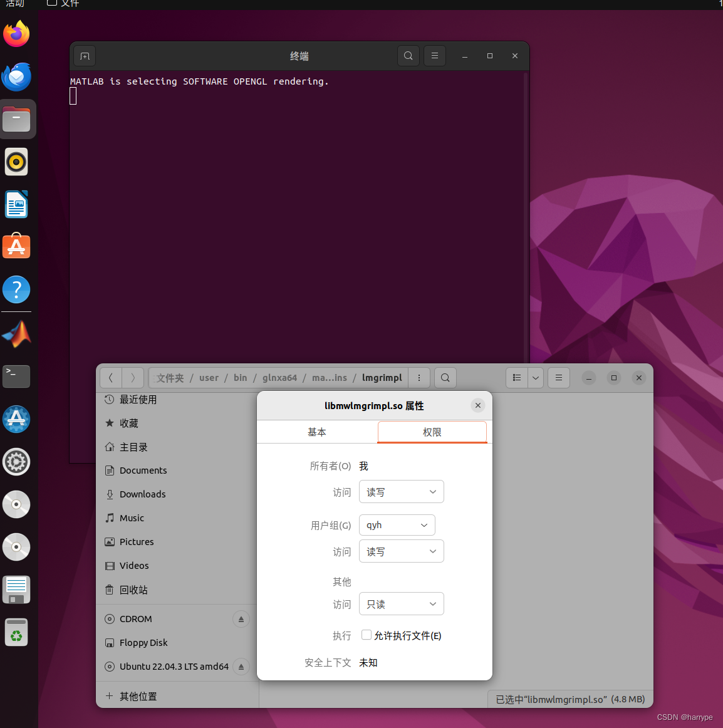Change the 其他 access dropdown from 只读
This screenshot has width=723, height=728.
pyautogui.click(x=401, y=603)
